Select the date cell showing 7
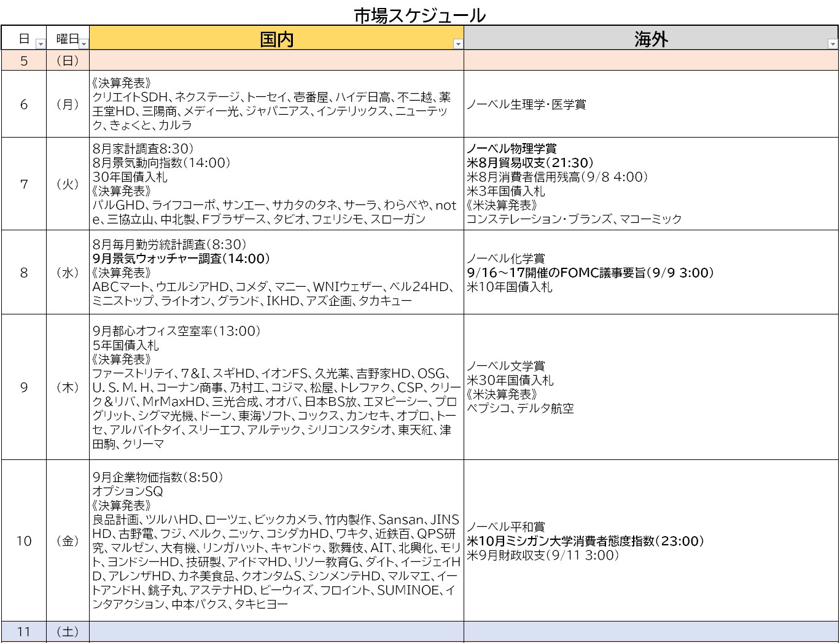Viewport: 840px width, 643px height. (24, 184)
